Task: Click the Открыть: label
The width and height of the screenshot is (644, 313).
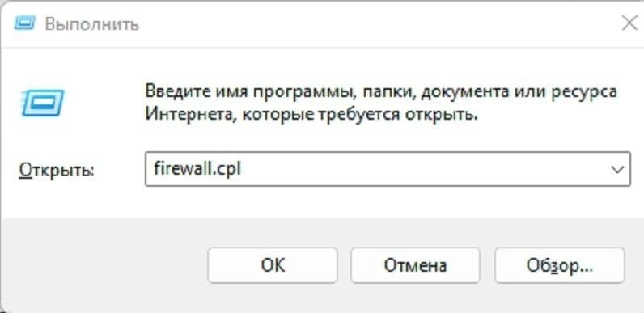Action: coord(57,170)
